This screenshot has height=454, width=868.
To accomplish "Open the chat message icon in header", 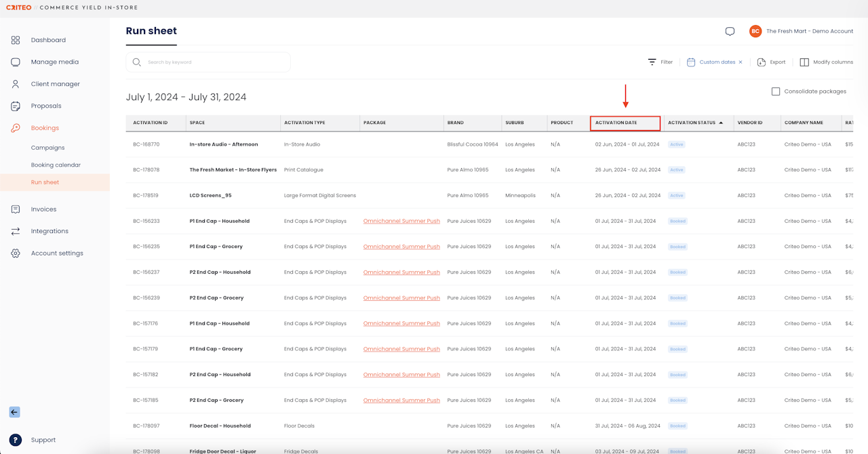I will tap(730, 31).
